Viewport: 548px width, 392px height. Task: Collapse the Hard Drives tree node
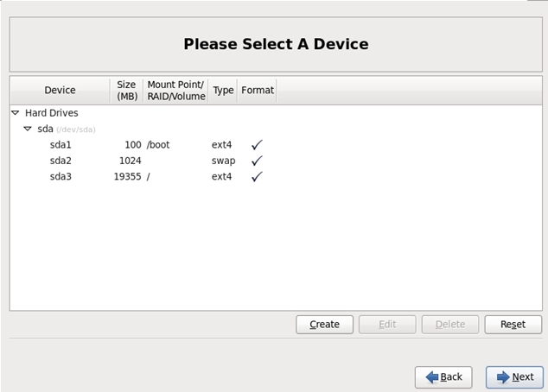pos(16,113)
